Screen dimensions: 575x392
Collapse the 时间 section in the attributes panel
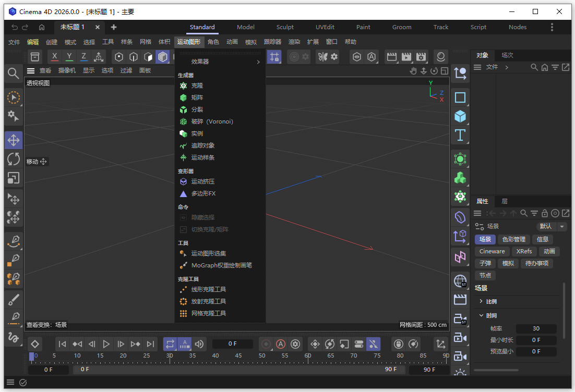(482, 315)
